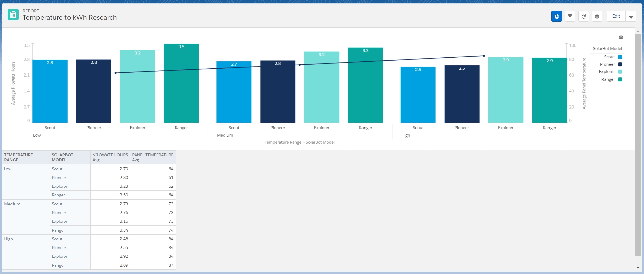Open the report filter panel
Viewport: 644px width, 274px height.
570,16
